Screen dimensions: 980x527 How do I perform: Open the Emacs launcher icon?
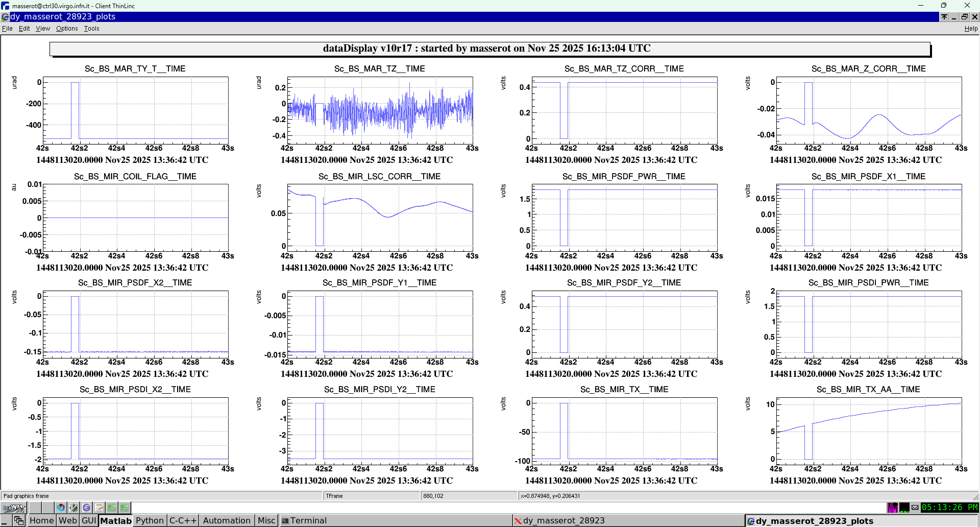tap(86, 508)
